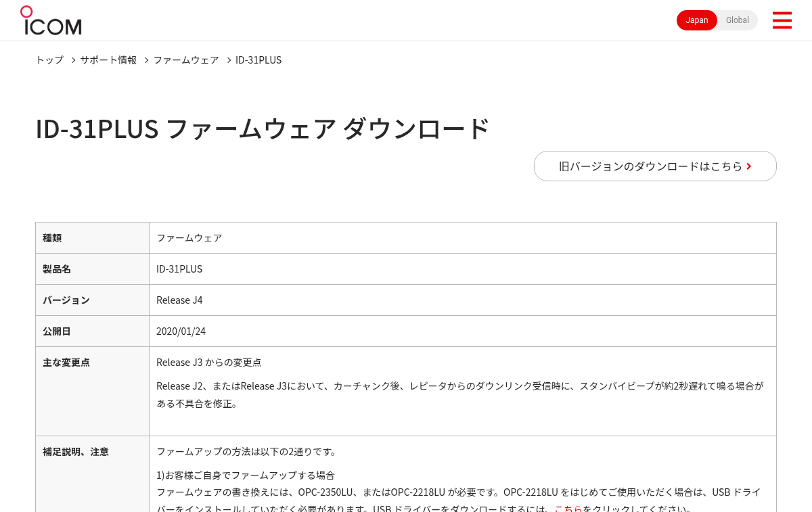Select the ファームウェア value in 種類 row
Image resolution: width=812 pixels, height=512 pixels.
[x=189, y=237]
